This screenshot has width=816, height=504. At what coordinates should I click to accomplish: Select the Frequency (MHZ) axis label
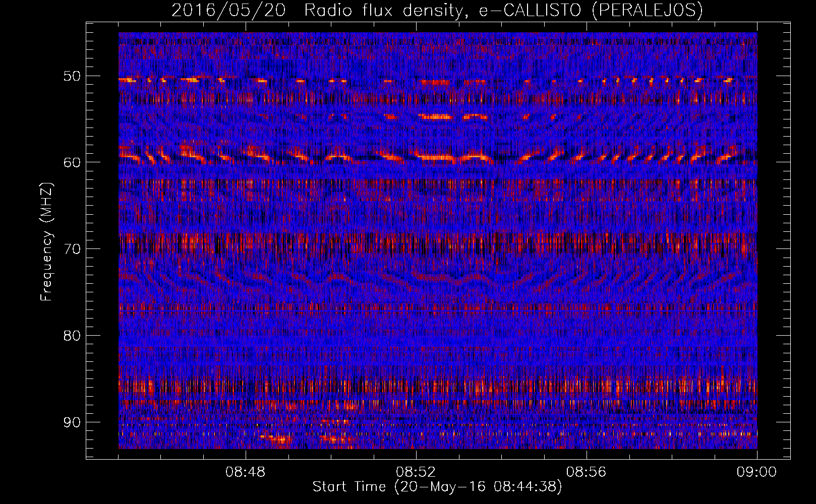[46, 242]
